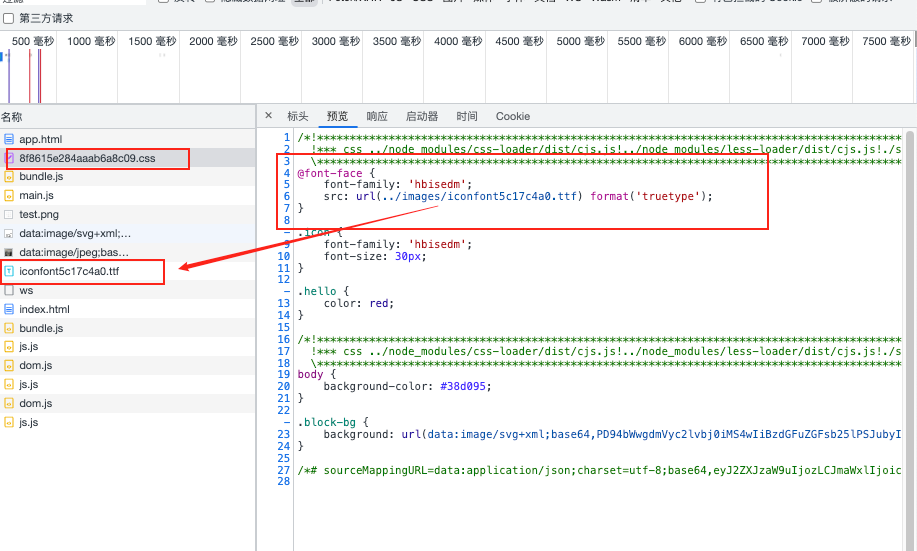Click the preview pane vertical scrollbar
This screenshot has width=917, height=551.
pos(910,339)
